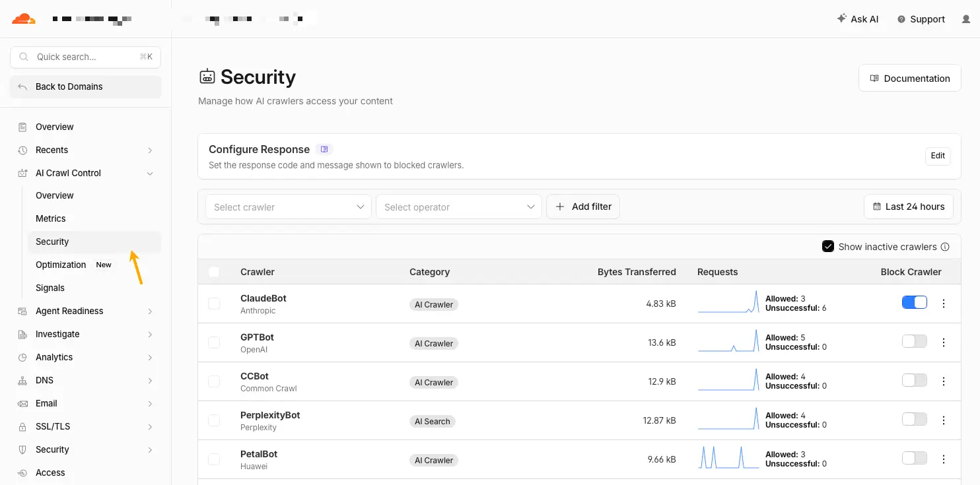Open the user account icon
The height and width of the screenshot is (485, 980).
[x=966, y=19]
